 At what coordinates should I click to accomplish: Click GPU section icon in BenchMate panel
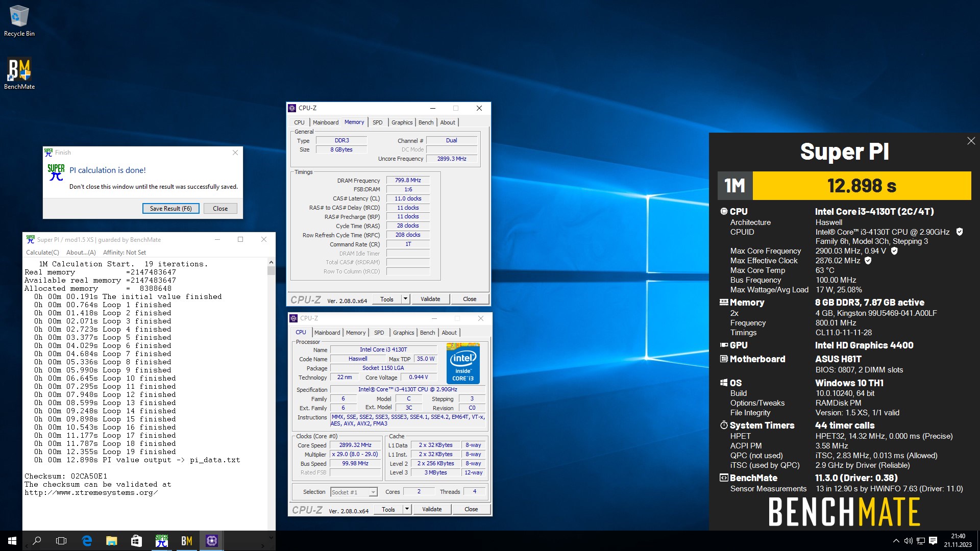[x=724, y=345]
